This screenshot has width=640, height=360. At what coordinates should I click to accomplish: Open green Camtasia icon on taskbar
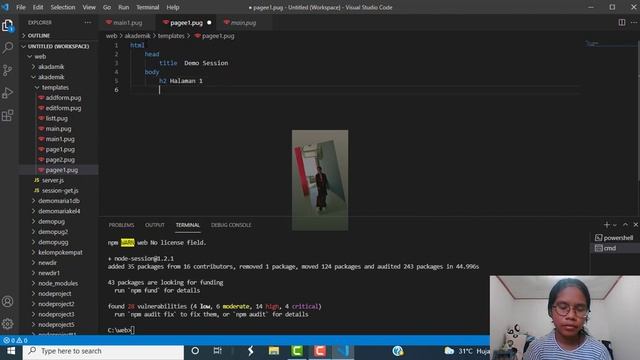click(297, 351)
